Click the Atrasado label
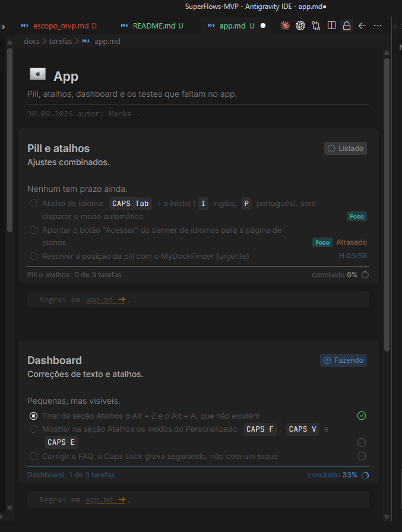 point(352,242)
